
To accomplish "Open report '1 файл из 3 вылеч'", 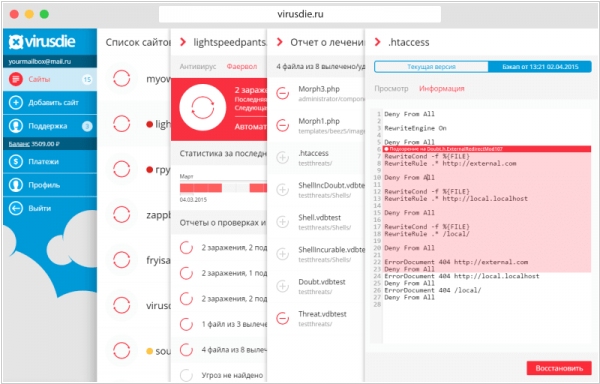I will tap(219, 324).
